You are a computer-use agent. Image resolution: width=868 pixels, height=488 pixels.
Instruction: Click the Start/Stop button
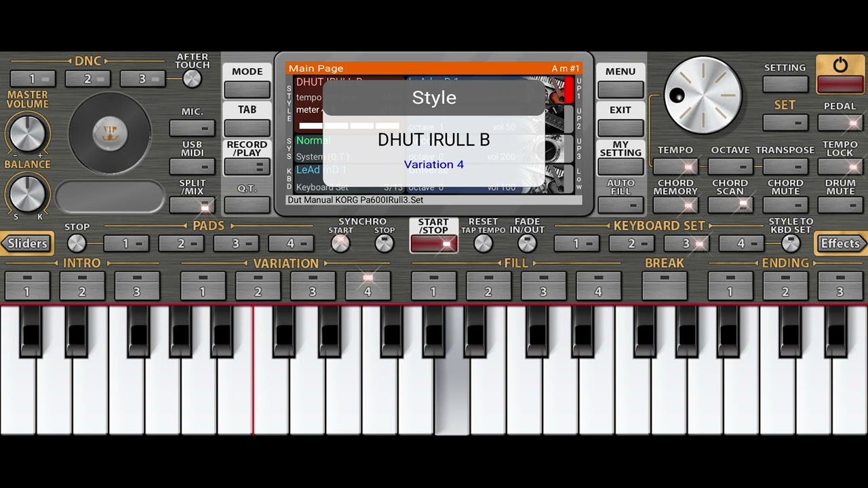point(433,235)
